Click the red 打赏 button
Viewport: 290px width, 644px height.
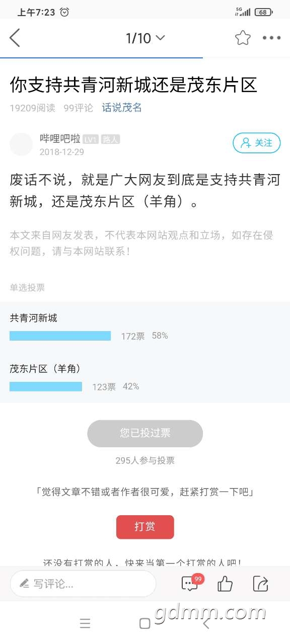click(x=145, y=527)
